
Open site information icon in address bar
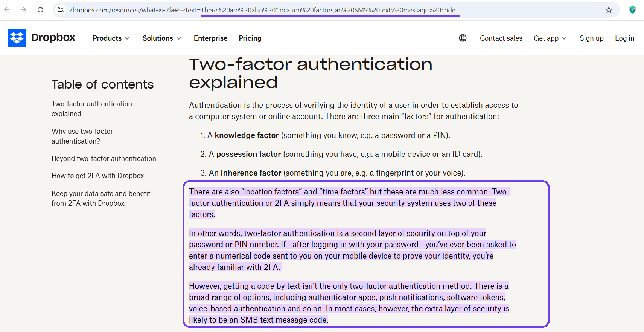(61, 10)
